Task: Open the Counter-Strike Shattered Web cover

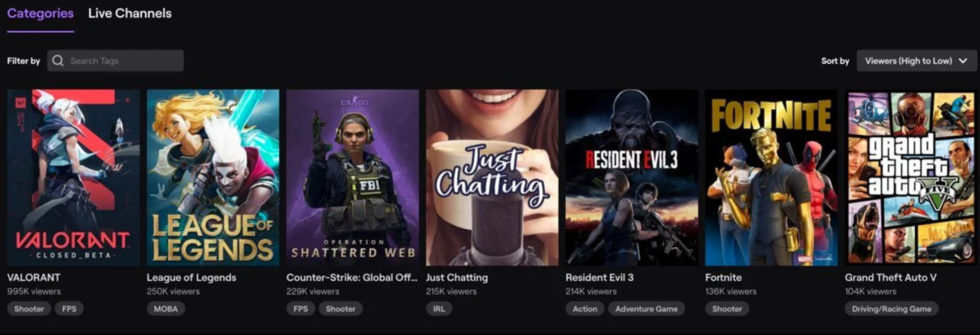Action: point(353,177)
